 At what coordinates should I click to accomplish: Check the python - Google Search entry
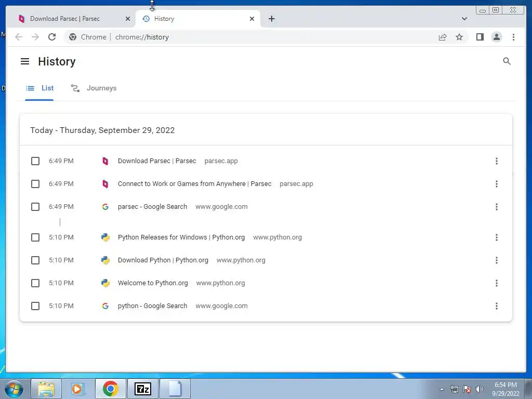[x=35, y=306]
